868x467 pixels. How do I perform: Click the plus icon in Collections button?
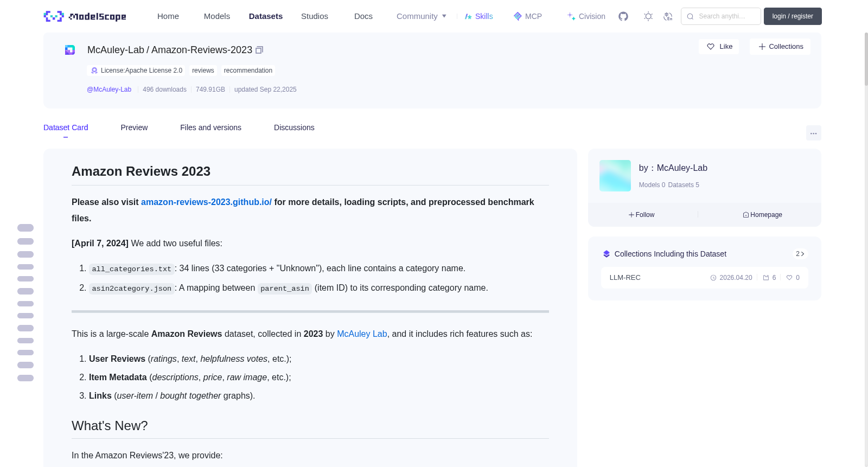[x=762, y=47]
